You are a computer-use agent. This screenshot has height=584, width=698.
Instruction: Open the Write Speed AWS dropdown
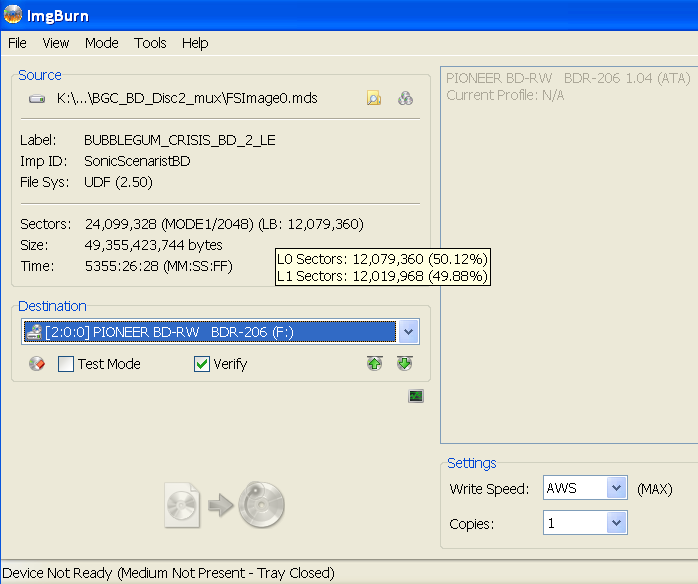(x=617, y=488)
